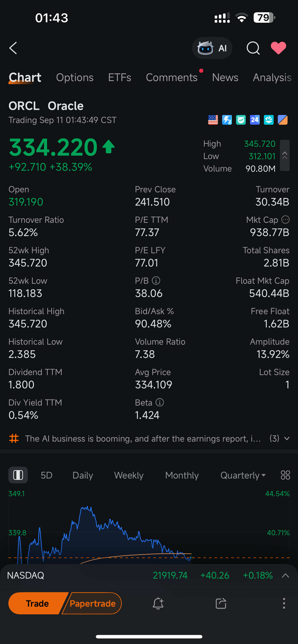Tap the search magnifier icon
This screenshot has height=644, width=298.
[253, 48]
